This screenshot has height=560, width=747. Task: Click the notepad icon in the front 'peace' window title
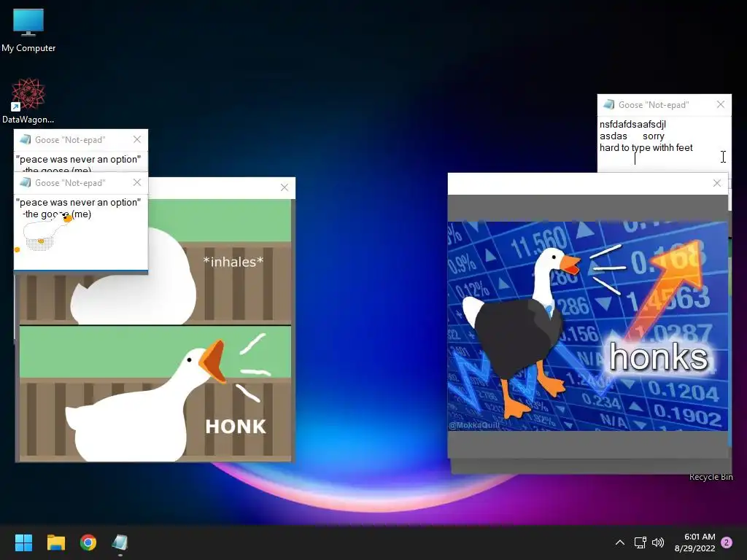(x=26, y=182)
